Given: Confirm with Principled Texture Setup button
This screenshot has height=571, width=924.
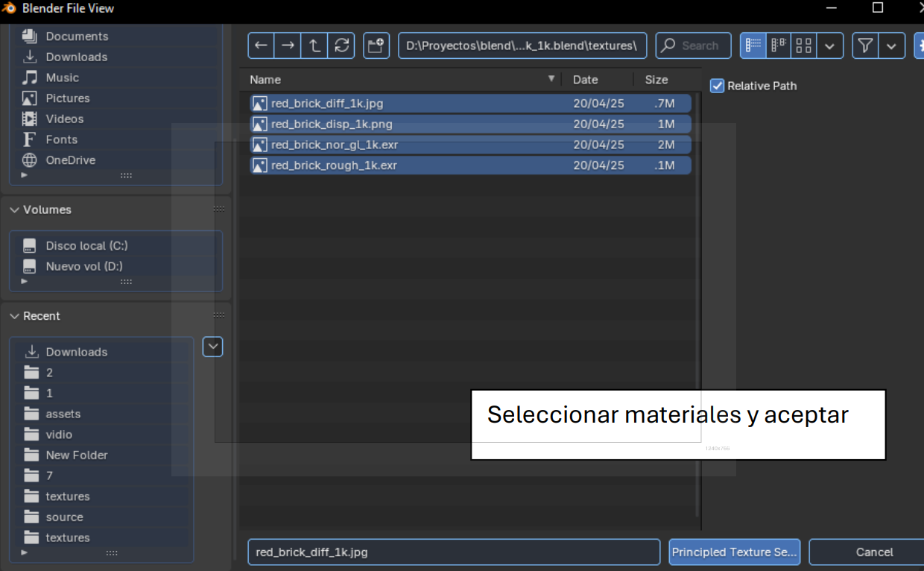Looking at the screenshot, I should tap(734, 552).
